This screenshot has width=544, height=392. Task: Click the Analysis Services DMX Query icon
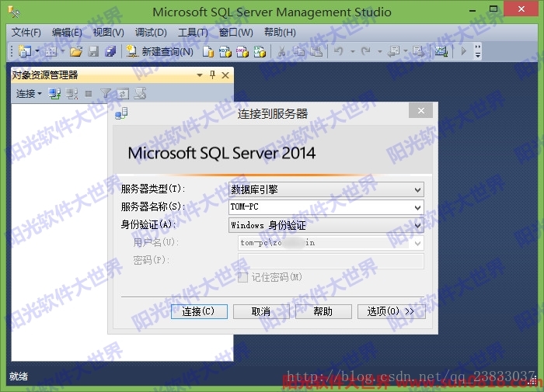(242, 52)
